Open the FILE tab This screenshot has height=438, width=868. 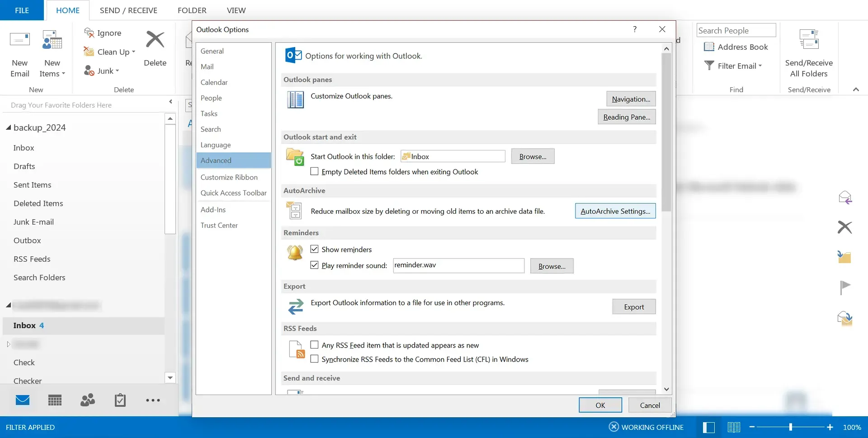[22, 10]
